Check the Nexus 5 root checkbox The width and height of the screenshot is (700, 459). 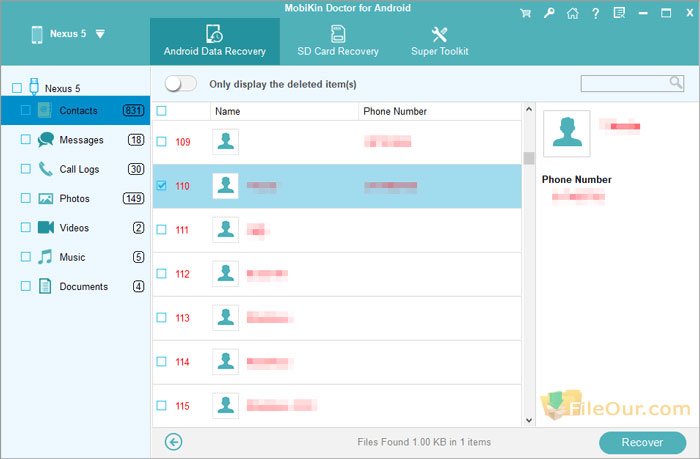pos(17,88)
